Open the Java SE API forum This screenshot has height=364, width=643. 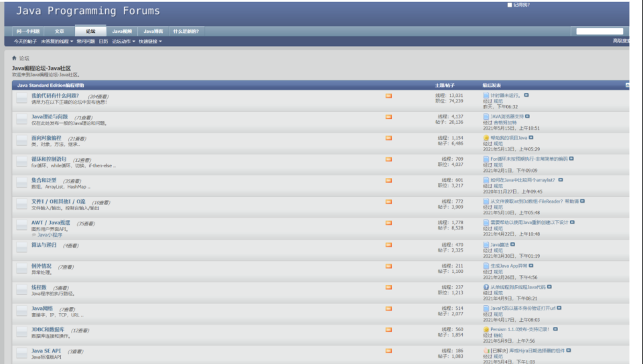click(46, 351)
